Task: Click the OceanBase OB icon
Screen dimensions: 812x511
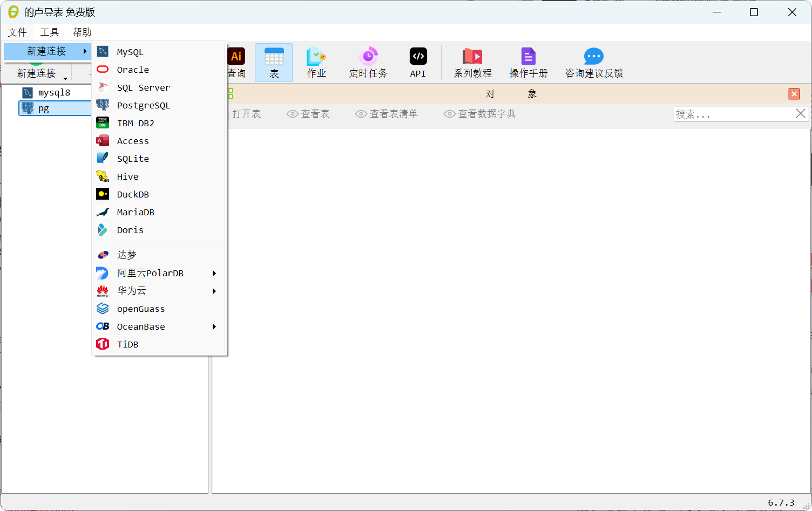Action: pyautogui.click(x=103, y=326)
